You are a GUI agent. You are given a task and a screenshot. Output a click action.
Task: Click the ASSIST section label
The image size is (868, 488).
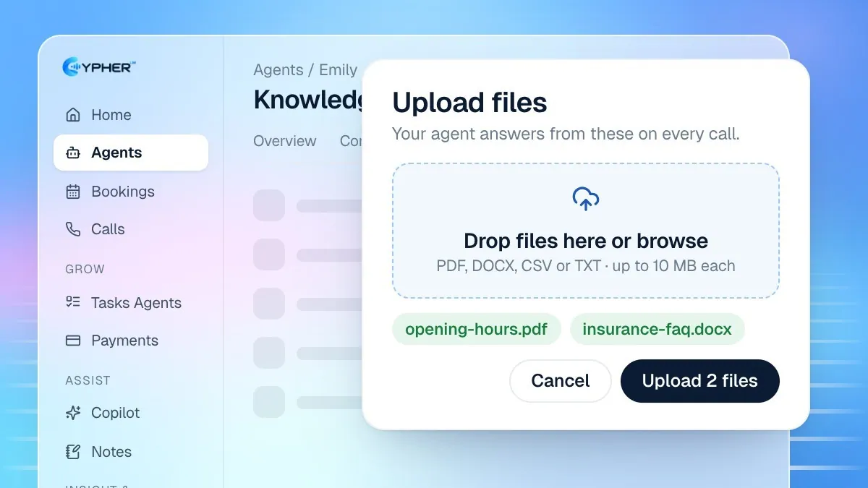(88, 380)
